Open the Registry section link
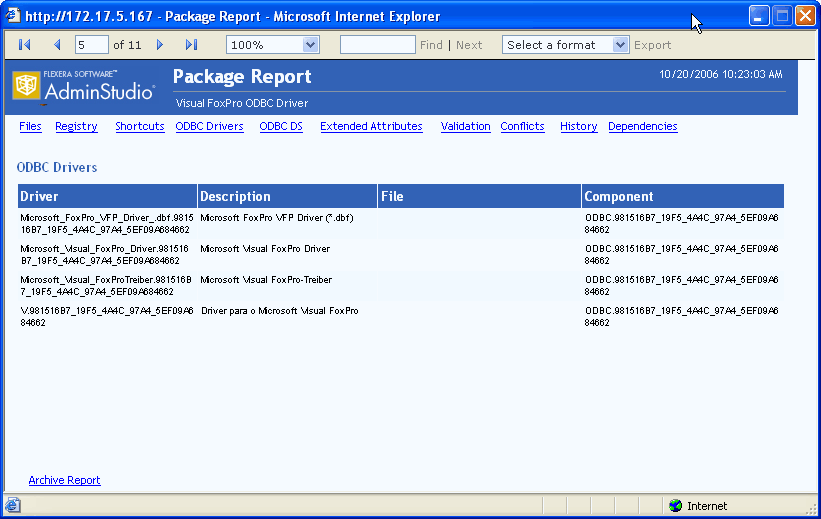This screenshot has height=519, width=821. click(x=76, y=127)
